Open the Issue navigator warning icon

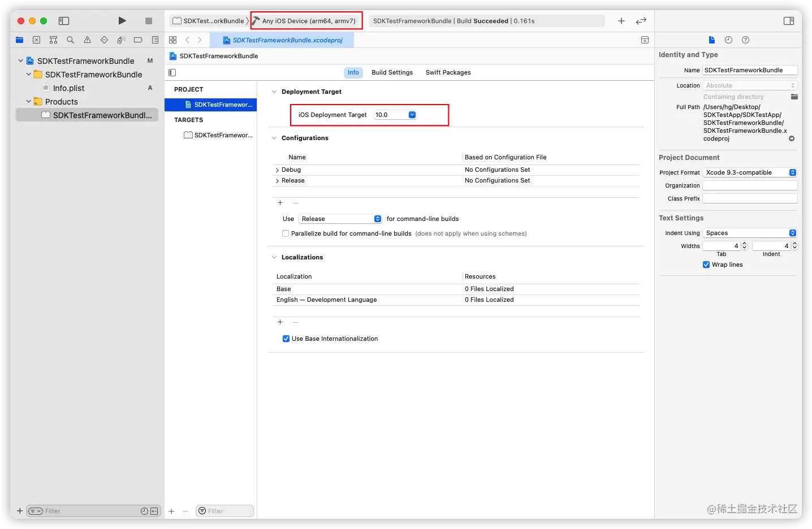coord(87,40)
